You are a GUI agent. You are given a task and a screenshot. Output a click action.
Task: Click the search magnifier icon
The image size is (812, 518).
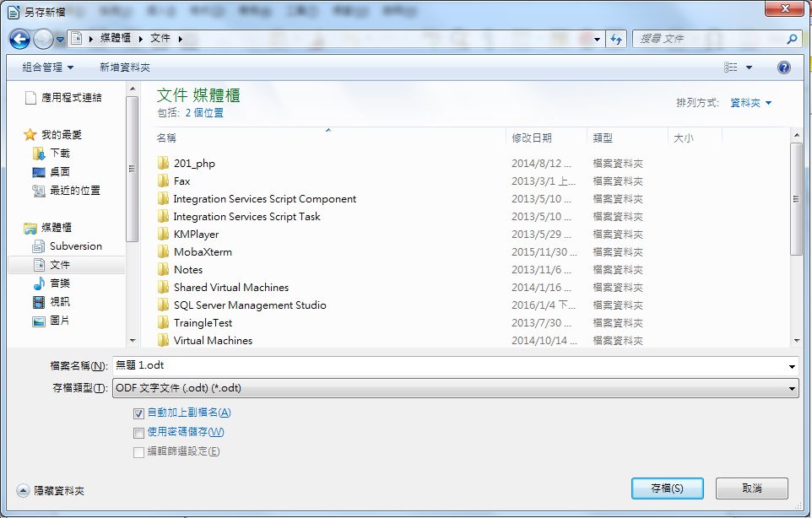tap(791, 39)
